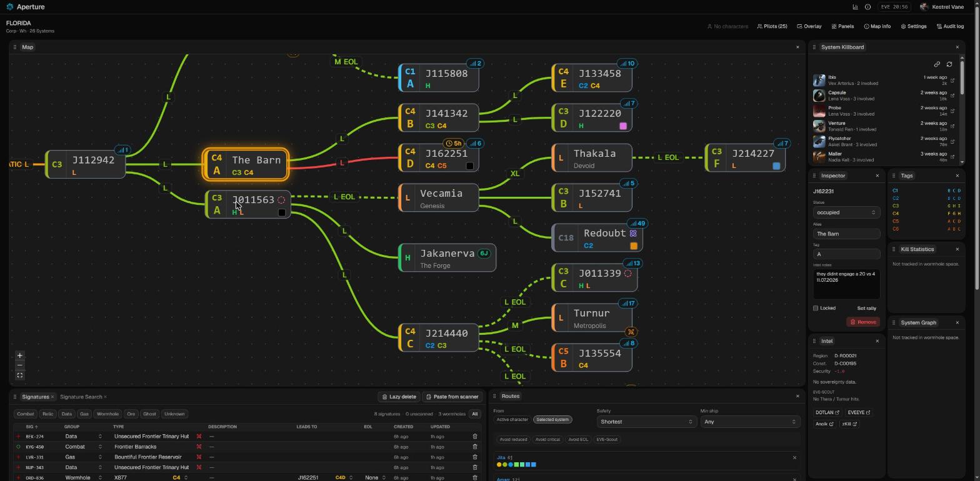Open the Map info menu
Image resolution: width=980 pixels, height=481 pixels.
(877, 26)
